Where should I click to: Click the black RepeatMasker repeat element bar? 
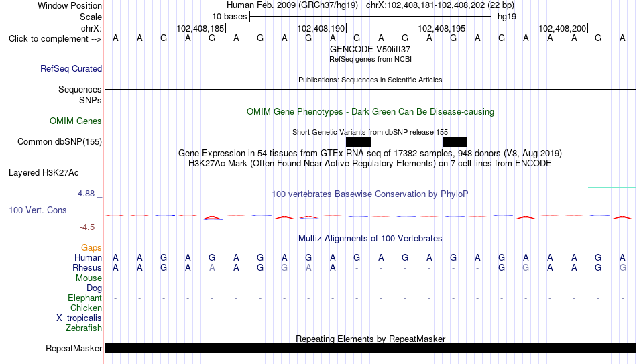(370, 348)
